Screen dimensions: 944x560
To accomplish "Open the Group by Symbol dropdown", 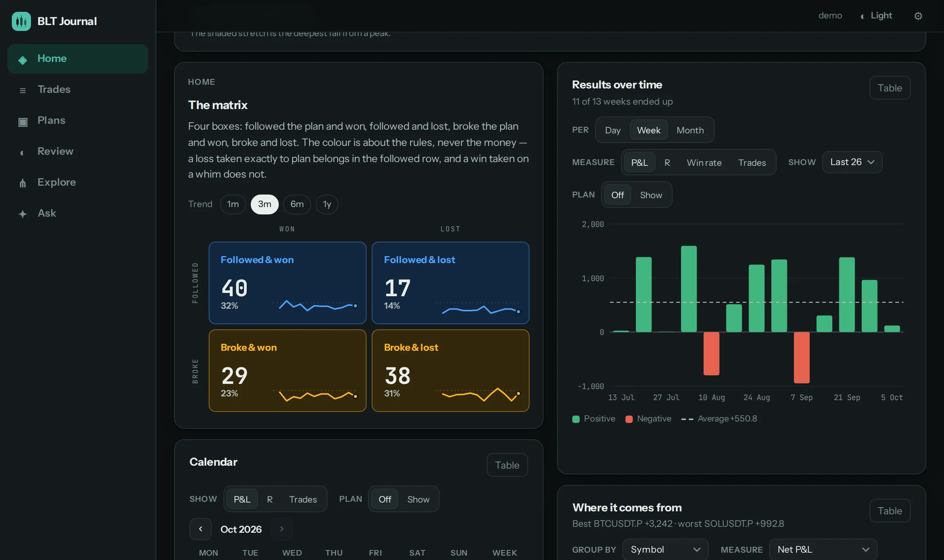I will (x=665, y=549).
